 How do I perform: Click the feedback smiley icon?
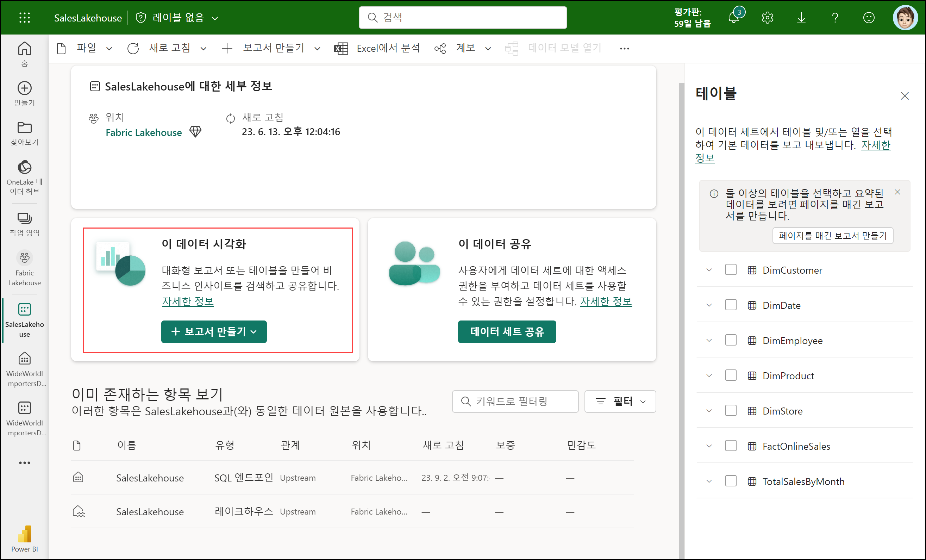pos(869,18)
